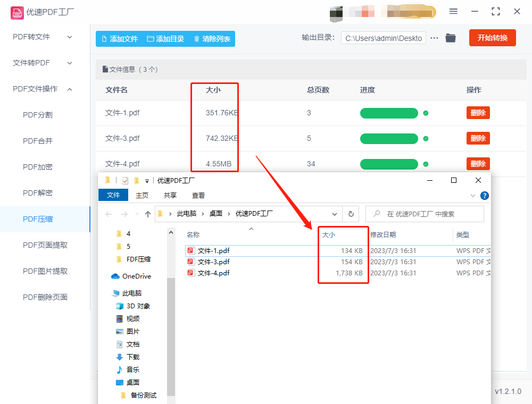532x404 pixels.
Task: Click the progress bar of 文件-3.pdf
Action: pos(389,139)
